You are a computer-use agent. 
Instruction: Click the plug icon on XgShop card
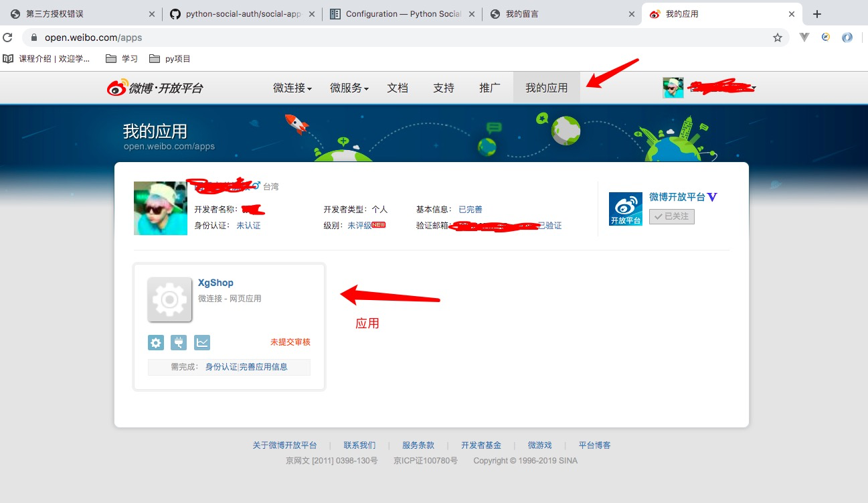click(x=178, y=342)
